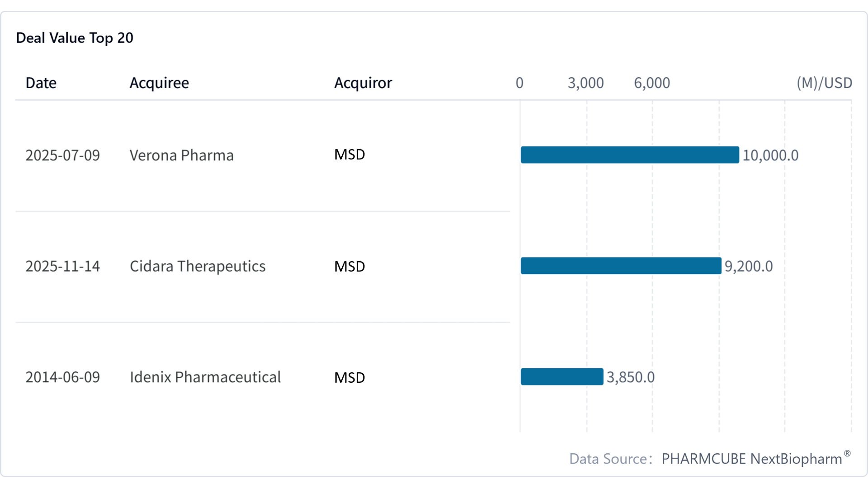Image resolution: width=868 pixels, height=488 pixels.
Task: Click MSD in the Idenix Pharmaceutical row
Action: click(349, 378)
